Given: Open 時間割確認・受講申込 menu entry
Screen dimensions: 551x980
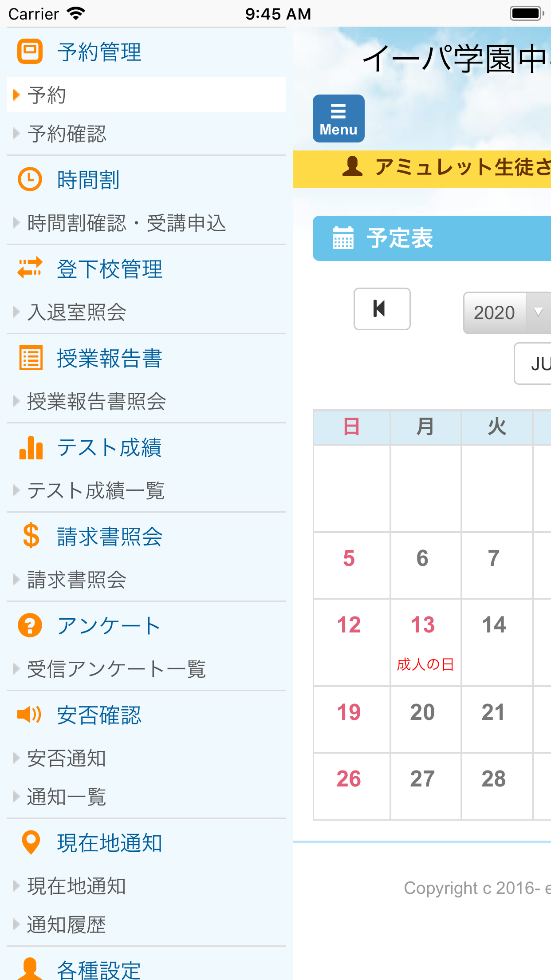Looking at the screenshot, I should point(126,223).
